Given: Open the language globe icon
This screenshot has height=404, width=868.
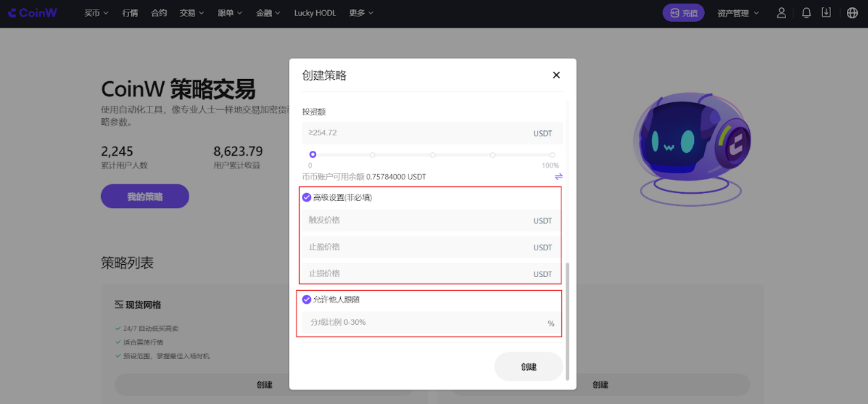Looking at the screenshot, I should pyautogui.click(x=852, y=13).
